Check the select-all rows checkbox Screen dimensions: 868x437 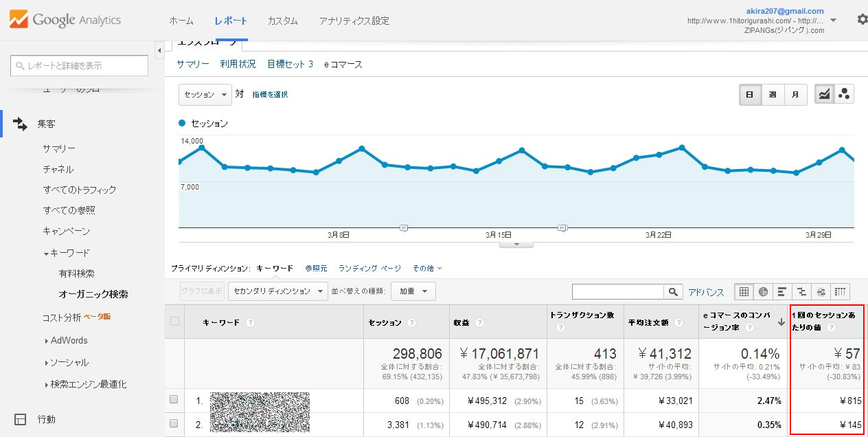[x=174, y=322]
